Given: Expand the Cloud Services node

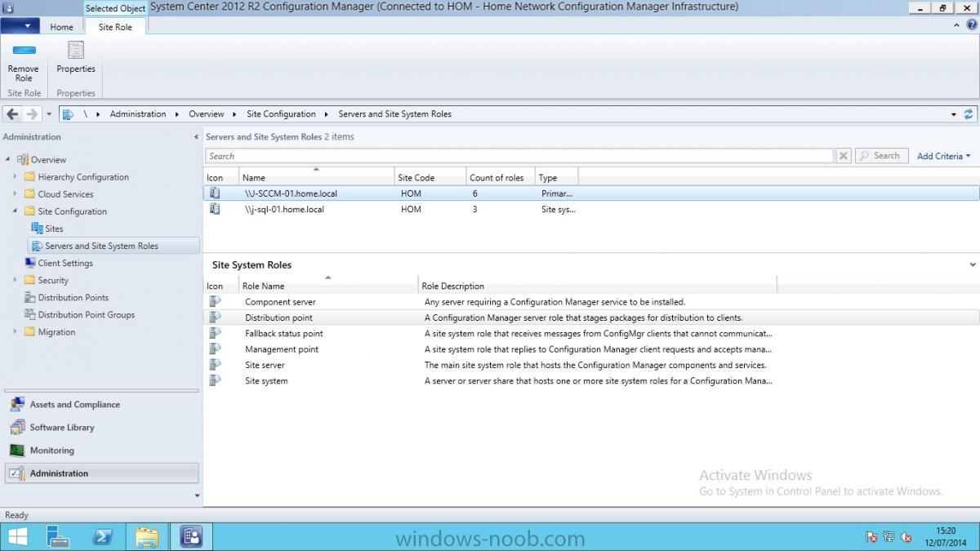Looking at the screenshot, I should [15, 193].
